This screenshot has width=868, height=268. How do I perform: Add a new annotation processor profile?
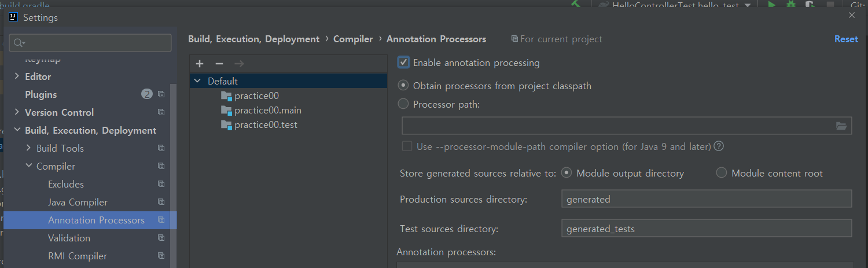click(x=200, y=64)
